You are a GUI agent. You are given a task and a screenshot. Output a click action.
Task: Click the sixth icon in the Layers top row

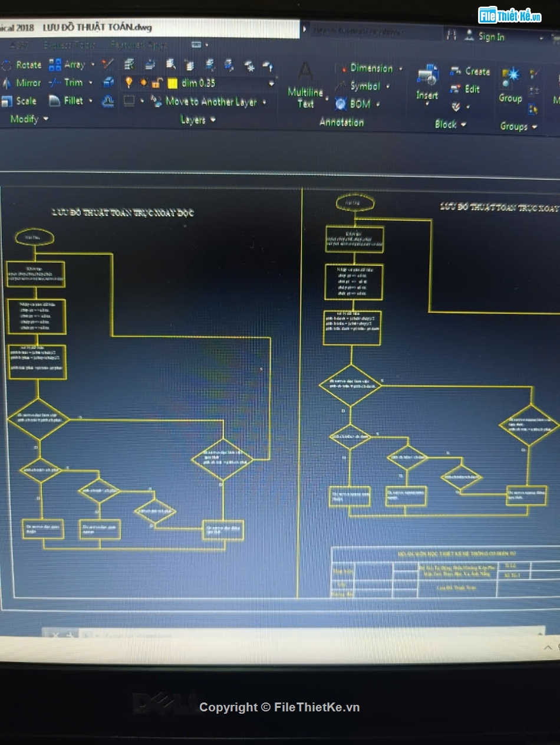click(229, 65)
